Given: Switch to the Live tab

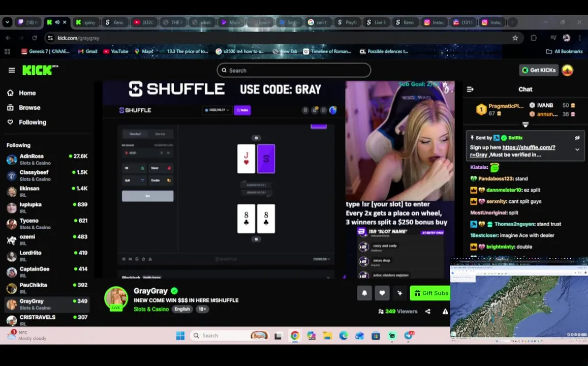Looking at the screenshot, I should pos(376,22).
